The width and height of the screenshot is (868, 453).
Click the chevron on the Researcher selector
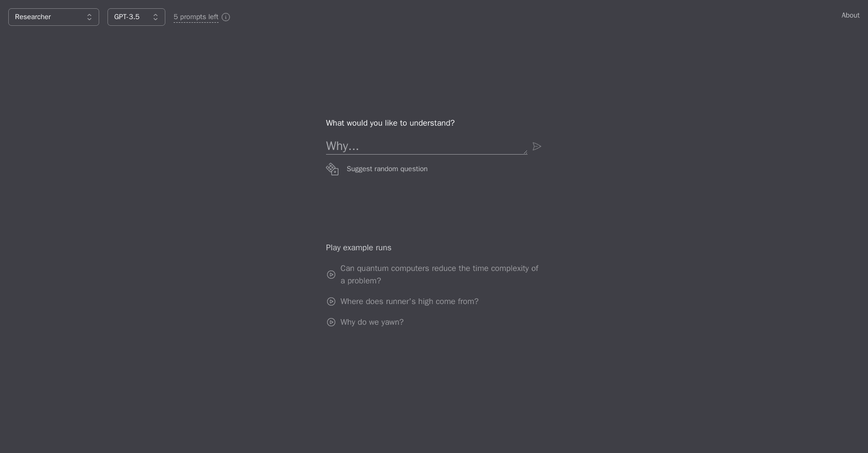(x=88, y=17)
